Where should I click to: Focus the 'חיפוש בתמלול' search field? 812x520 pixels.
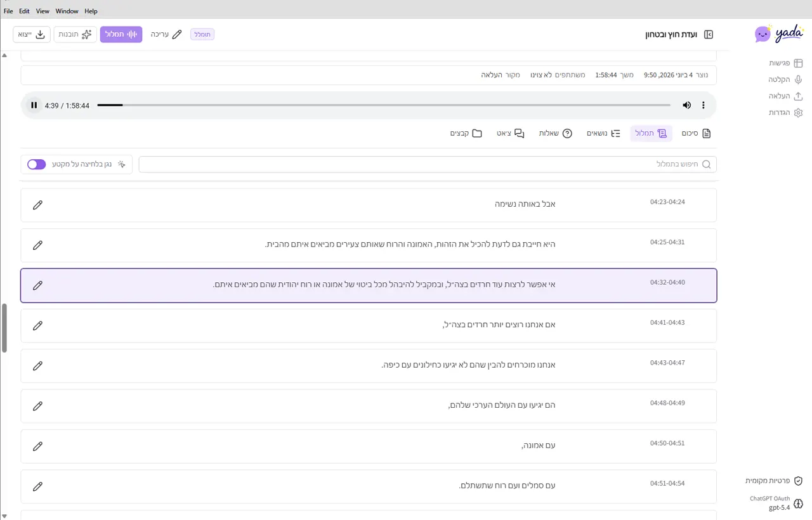pyautogui.click(x=428, y=164)
